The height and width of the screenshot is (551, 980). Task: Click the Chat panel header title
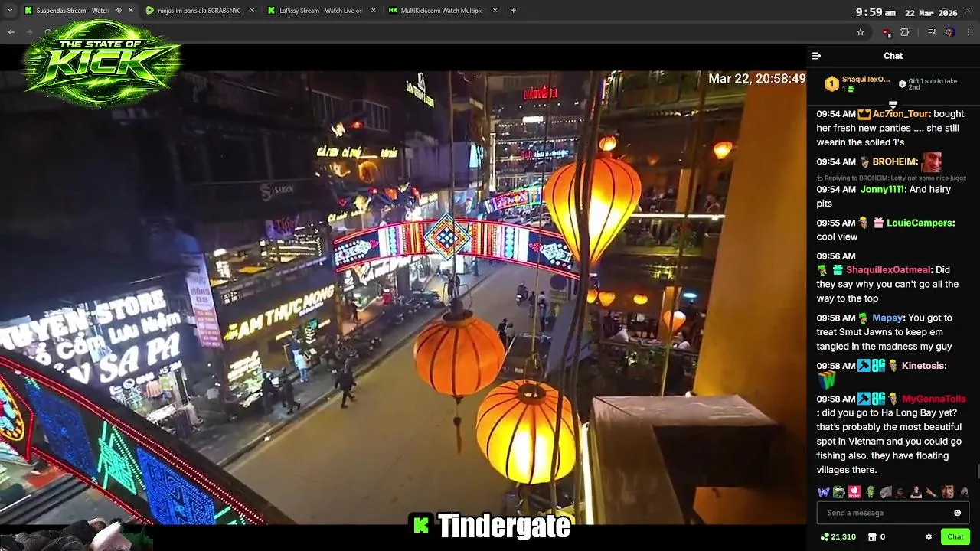893,56
